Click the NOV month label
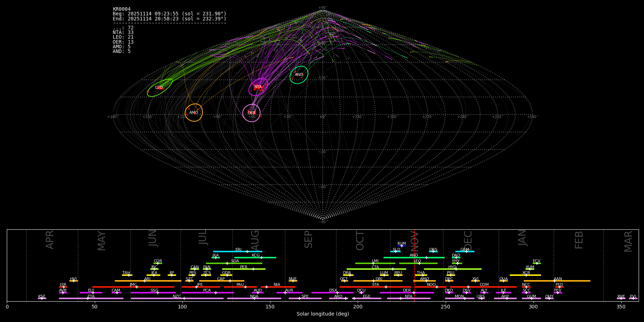Viewport: 644px width, 322px height. 415,240
